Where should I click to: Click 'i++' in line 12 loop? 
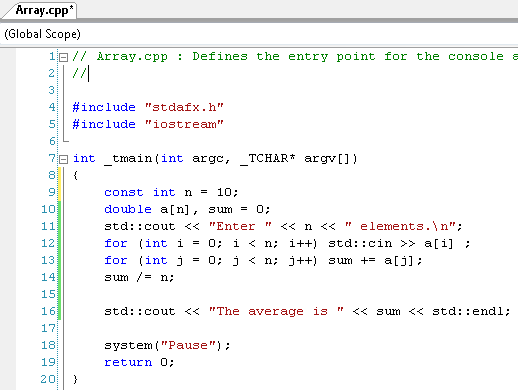pyautogui.click(x=300, y=243)
